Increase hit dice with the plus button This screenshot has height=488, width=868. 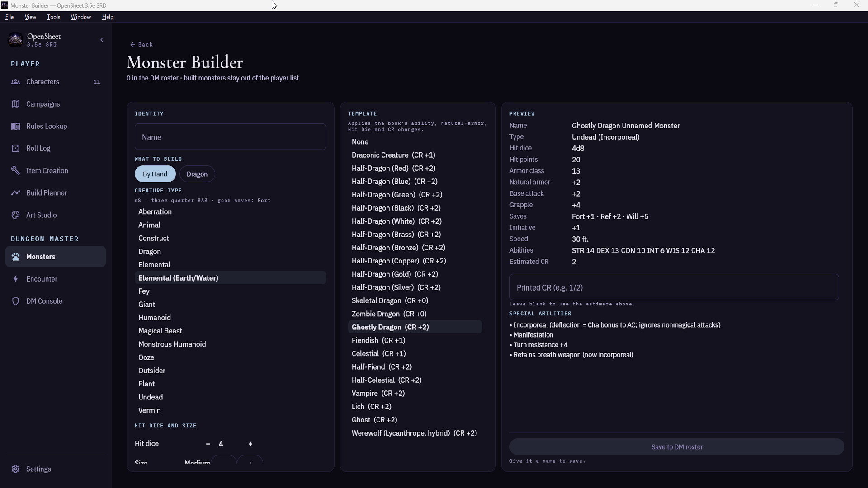click(250, 444)
